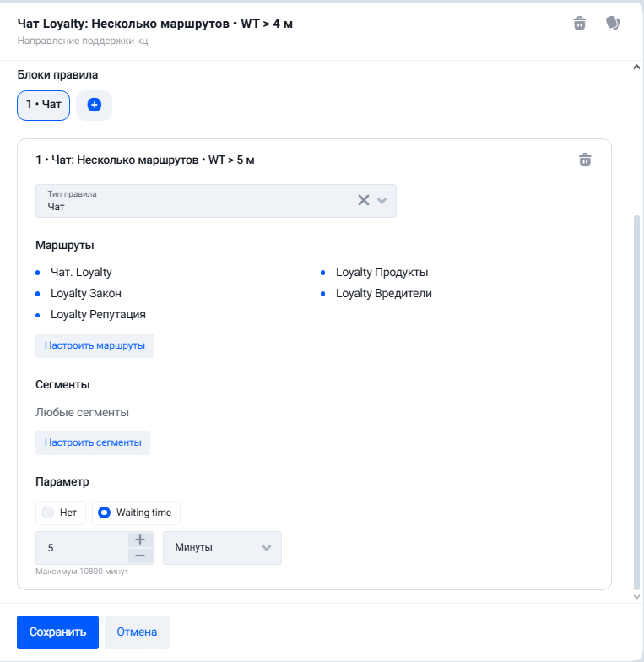Click the 'Любые сегменты' text
Image resolution: width=644 pixels, height=662 pixels.
click(82, 412)
